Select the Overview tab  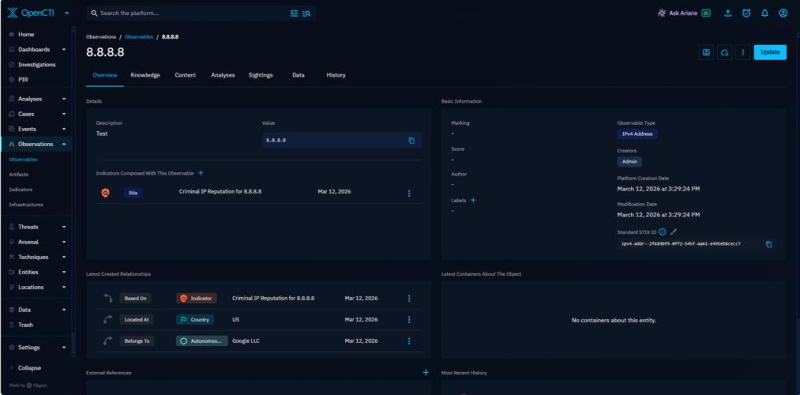pos(105,75)
